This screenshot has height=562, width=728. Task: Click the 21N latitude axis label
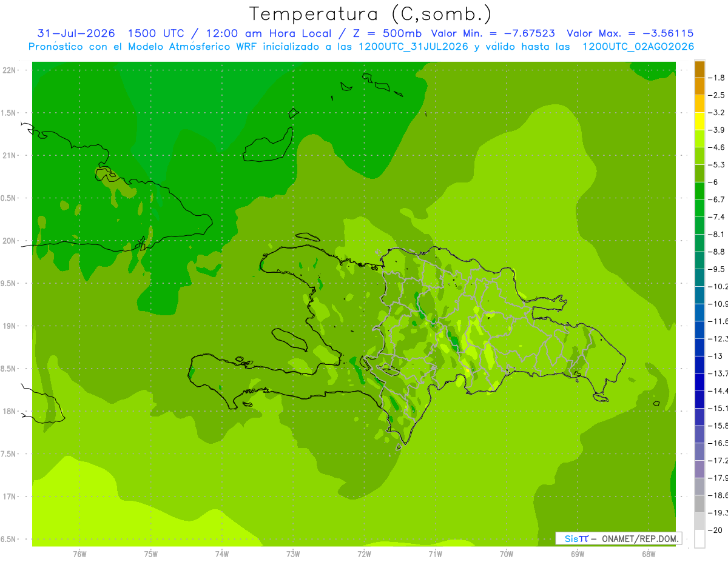(x=9, y=156)
